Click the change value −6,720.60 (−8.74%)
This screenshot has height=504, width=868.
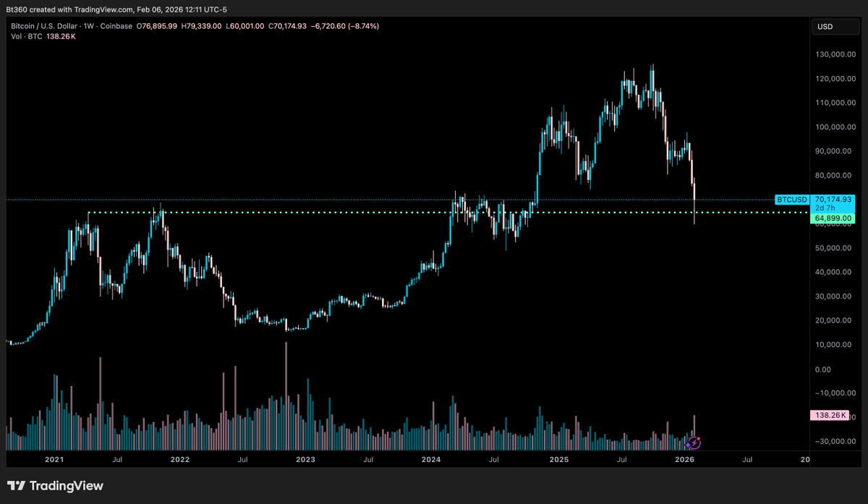(x=344, y=26)
